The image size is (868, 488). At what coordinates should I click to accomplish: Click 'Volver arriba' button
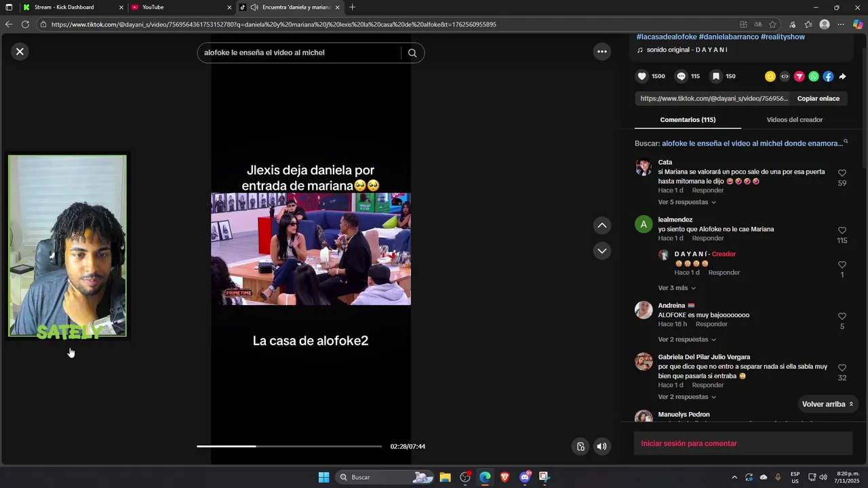[827, 404]
